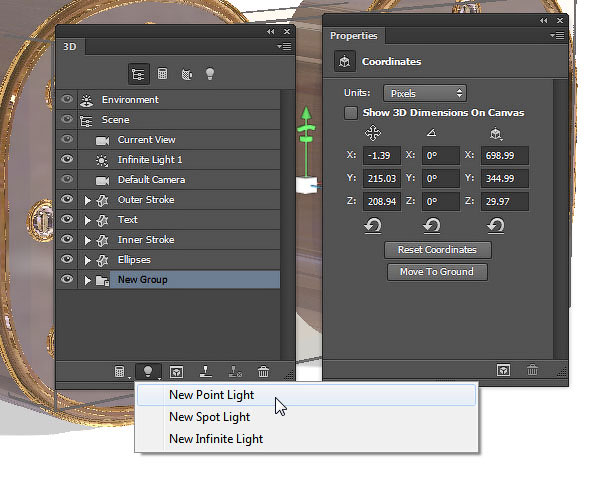Enable Show 3D Dimensions On Canvas
This screenshot has height=480, width=600.
tap(351, 113)
